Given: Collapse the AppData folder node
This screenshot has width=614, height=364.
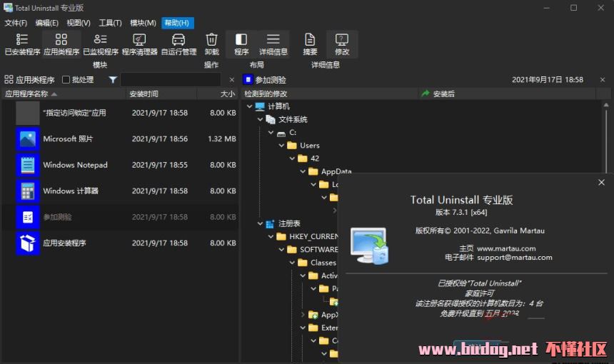Looking at the screenshot, I should 302,171.
